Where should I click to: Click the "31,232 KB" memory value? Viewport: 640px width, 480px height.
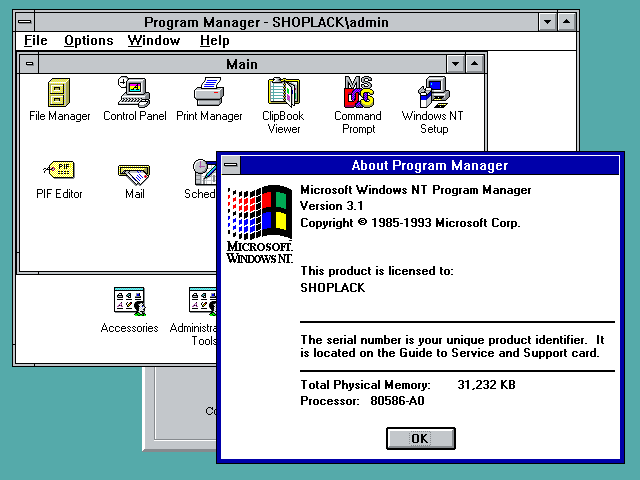pyautogui.click(x=486, y=385)
